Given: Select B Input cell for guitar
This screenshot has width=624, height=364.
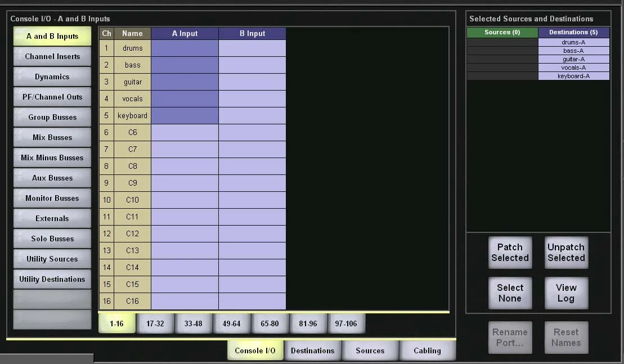Looking at the screenshot, I should (x=252, y=82).
